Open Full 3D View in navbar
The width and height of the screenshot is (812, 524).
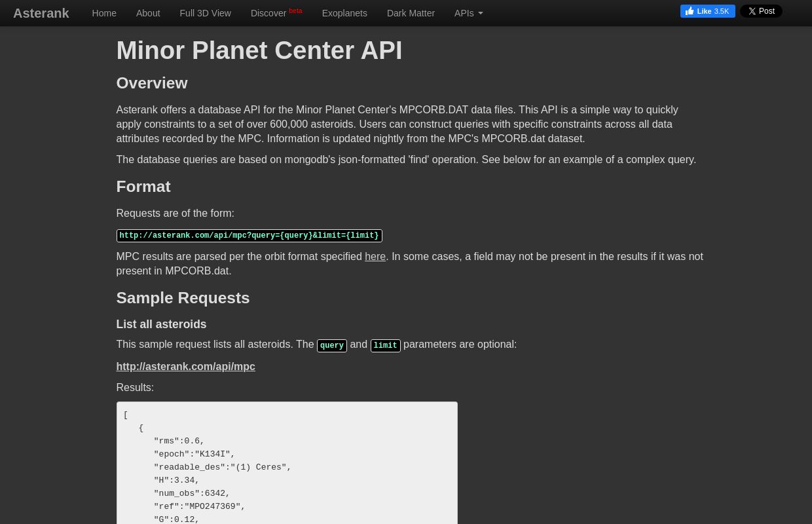pos(205,13)
